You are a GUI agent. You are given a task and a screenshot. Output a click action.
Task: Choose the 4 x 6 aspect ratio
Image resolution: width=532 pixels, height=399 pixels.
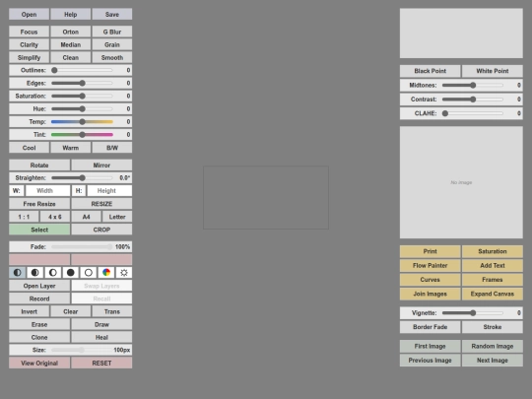click(x=55, y=217)
